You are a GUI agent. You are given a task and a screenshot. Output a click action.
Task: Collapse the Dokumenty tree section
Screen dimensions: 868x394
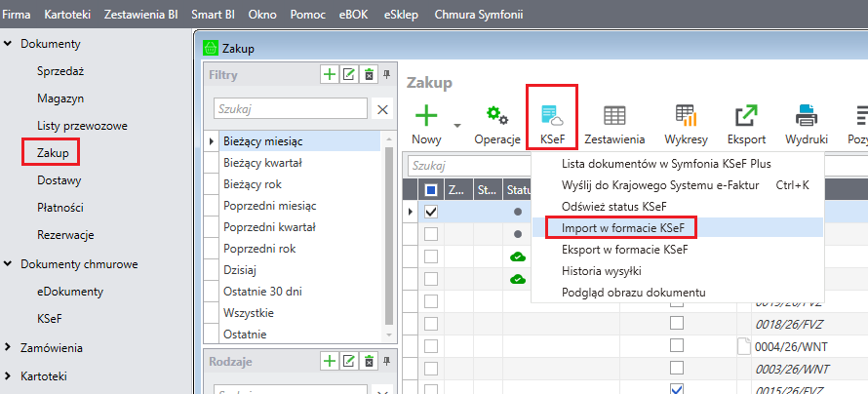[9, 44]
